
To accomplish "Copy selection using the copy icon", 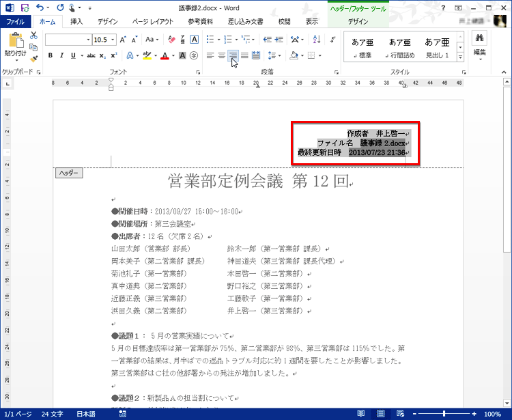I will coord(33,47).
